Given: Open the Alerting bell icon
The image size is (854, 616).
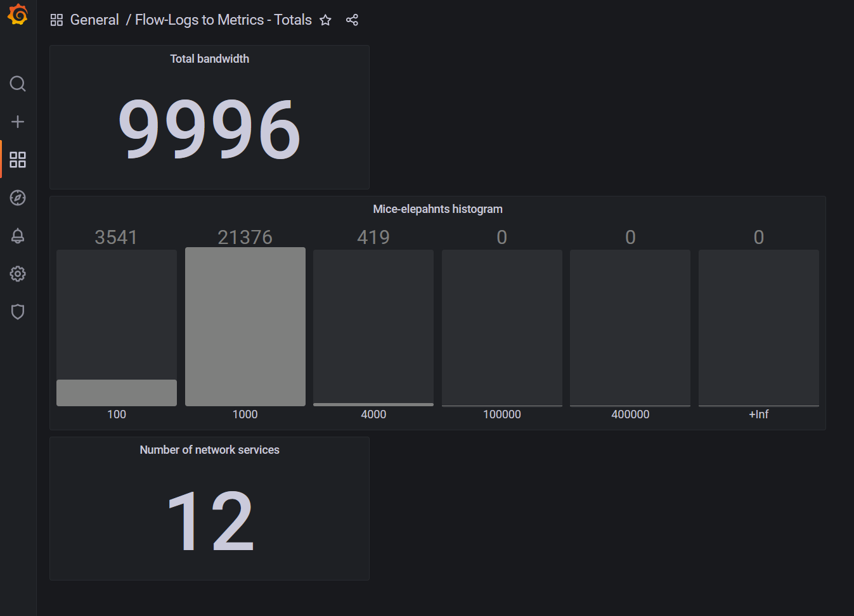Looking at the screenshot, I should click(x=18, y=236).
